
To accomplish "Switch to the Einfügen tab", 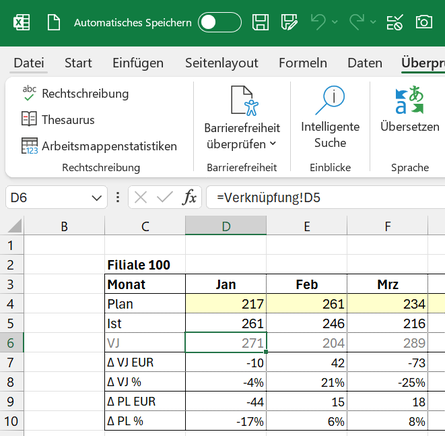I will [138, 63].
